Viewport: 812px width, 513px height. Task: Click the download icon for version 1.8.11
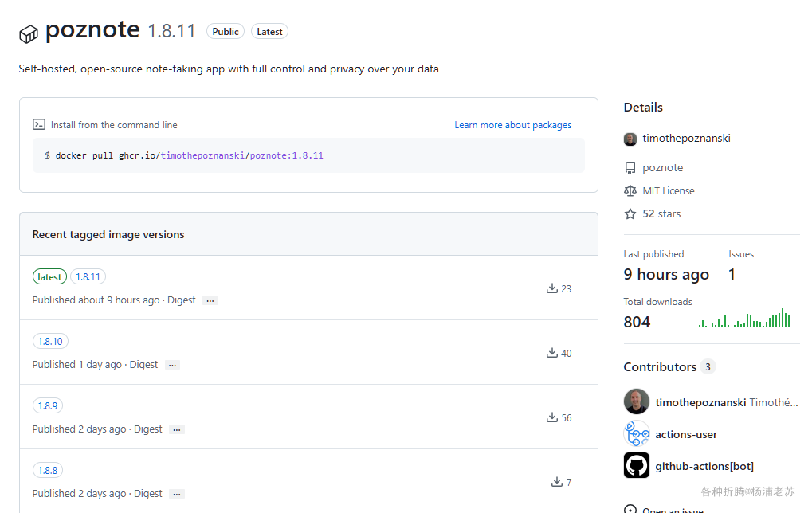[x=552, y=288]
